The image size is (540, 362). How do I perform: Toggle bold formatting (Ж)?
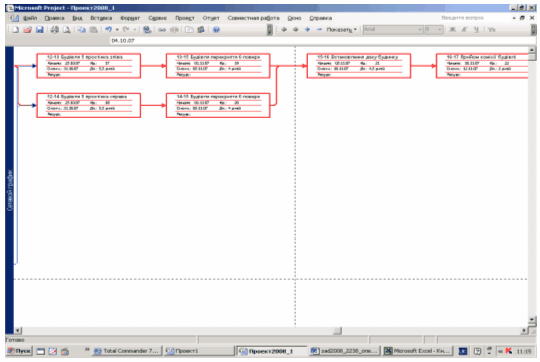click(453, 30)
